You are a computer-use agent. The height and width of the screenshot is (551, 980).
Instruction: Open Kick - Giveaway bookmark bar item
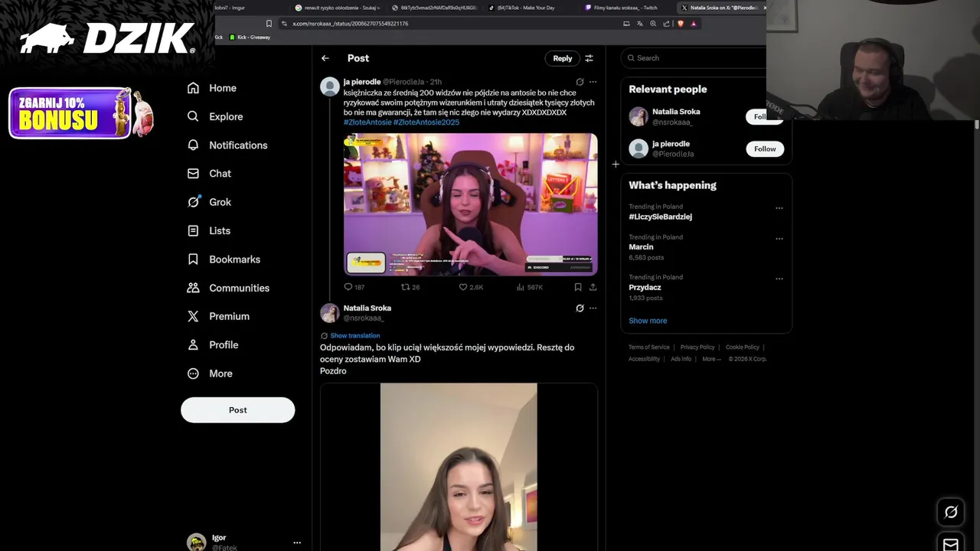coord(250,37)
